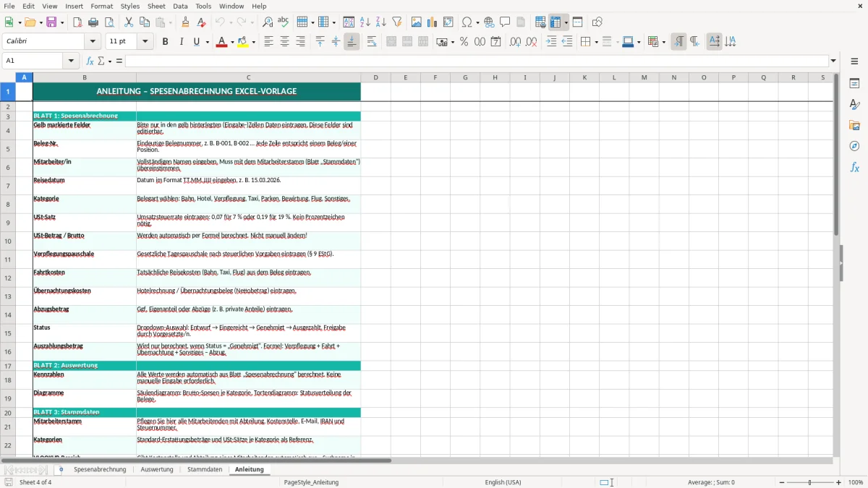Click Split Window icon
Viewport: 868px width, 488px height.
click(x=577, y=22)
